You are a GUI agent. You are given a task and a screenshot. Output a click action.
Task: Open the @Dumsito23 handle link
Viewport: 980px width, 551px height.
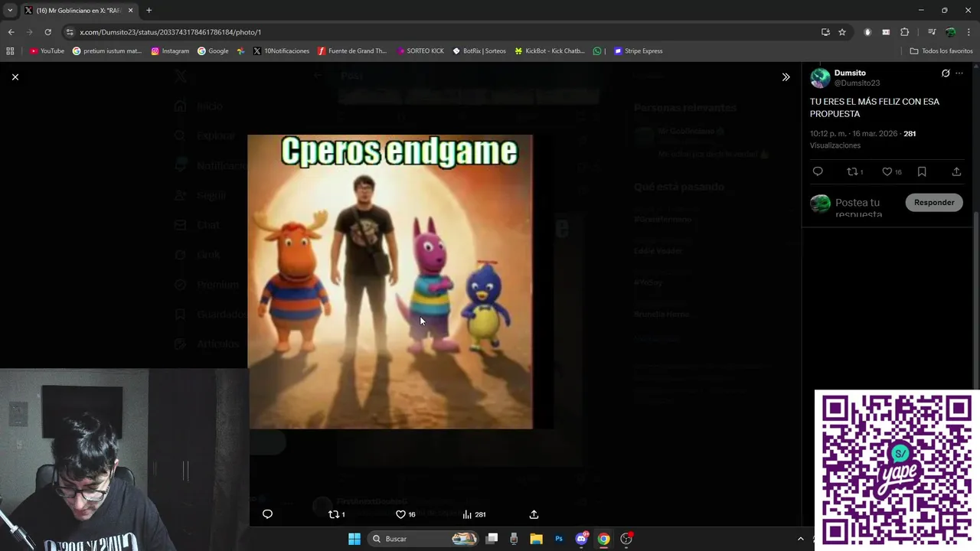pos(857,83)
